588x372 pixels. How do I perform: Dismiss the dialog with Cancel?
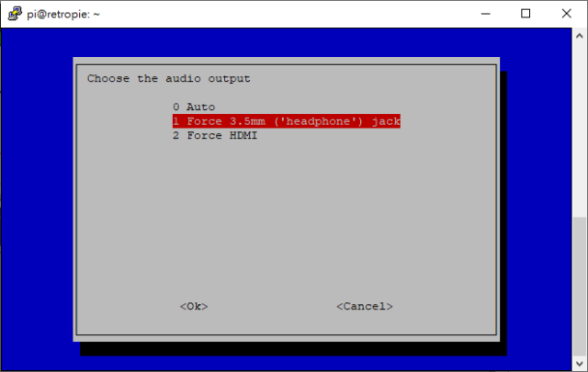click(x=365, y=307)
